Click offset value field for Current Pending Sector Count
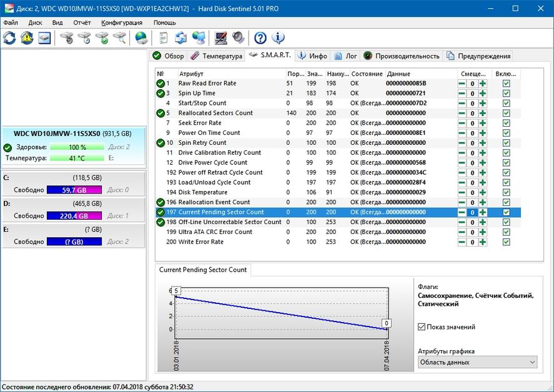Screen dimensions: 554x392 click(x=472, y=213)
